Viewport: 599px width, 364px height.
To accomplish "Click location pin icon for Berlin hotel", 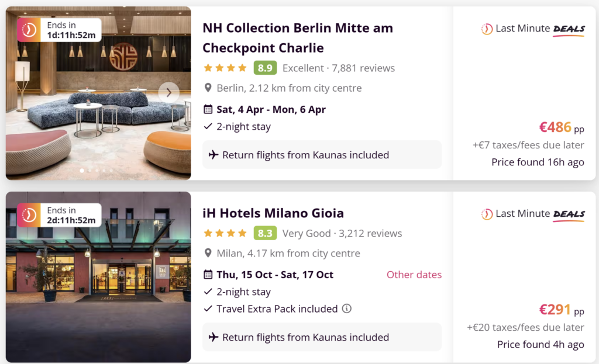I will [x=208, y=88].
